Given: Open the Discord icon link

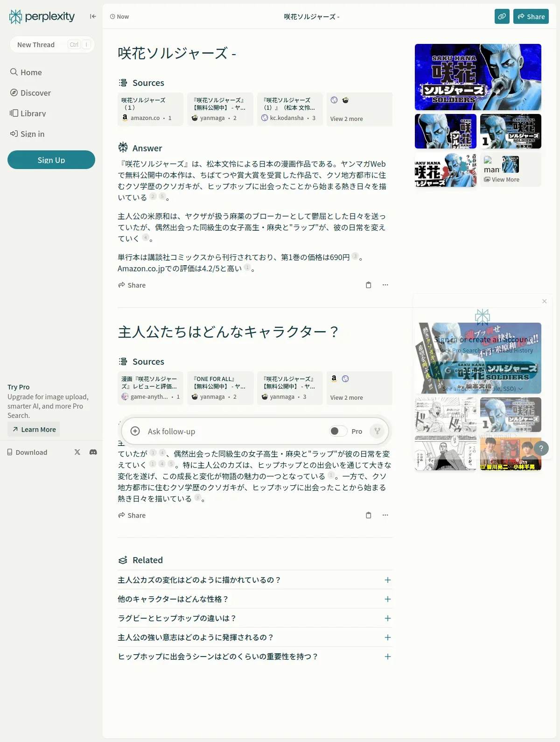Looking at the screenshot, I should pyautogui.click(x=93, y=452).
